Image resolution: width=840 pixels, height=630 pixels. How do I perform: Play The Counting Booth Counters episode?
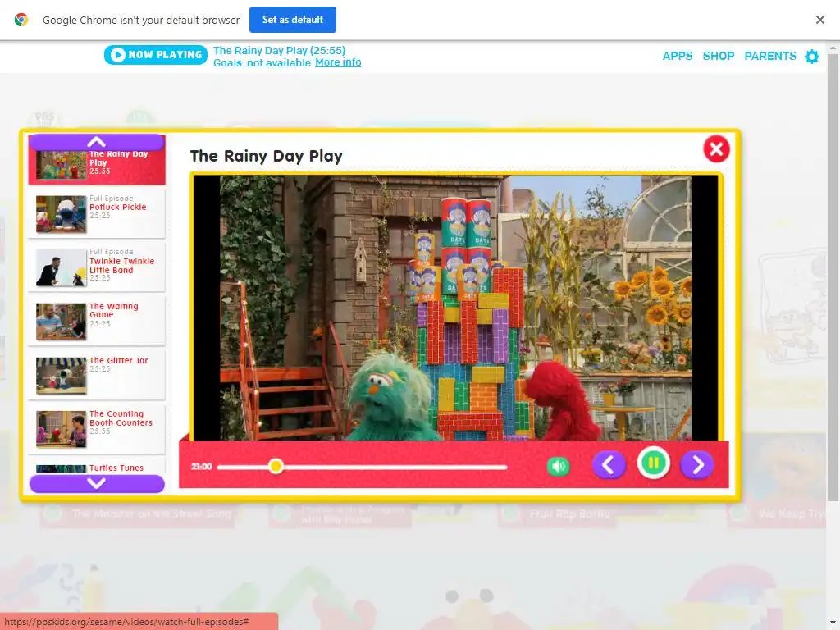click(x=97, y=428)
